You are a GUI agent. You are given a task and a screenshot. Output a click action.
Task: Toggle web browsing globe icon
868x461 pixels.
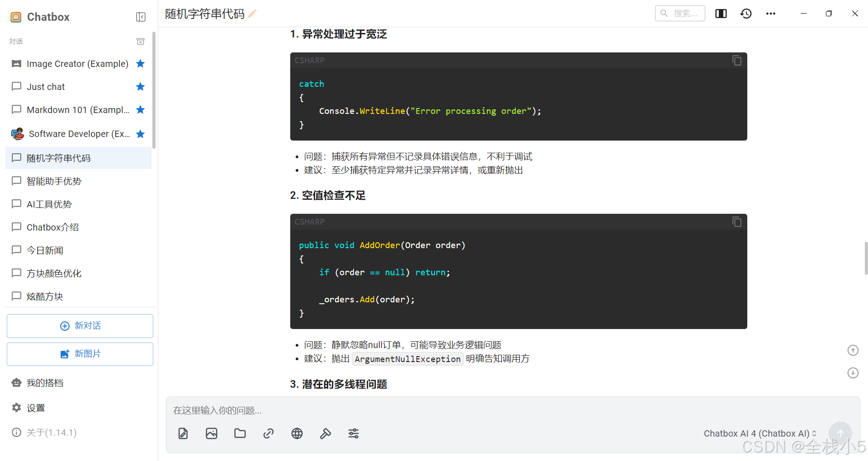(297, 433)
